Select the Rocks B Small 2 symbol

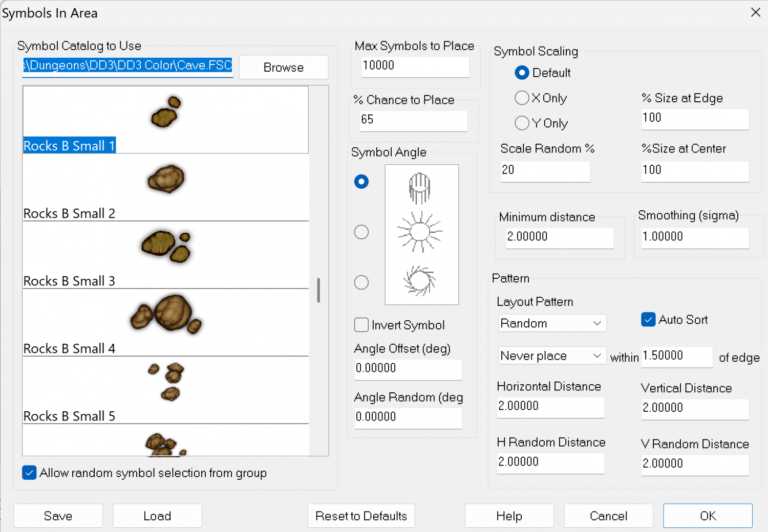tap(165, 187)
